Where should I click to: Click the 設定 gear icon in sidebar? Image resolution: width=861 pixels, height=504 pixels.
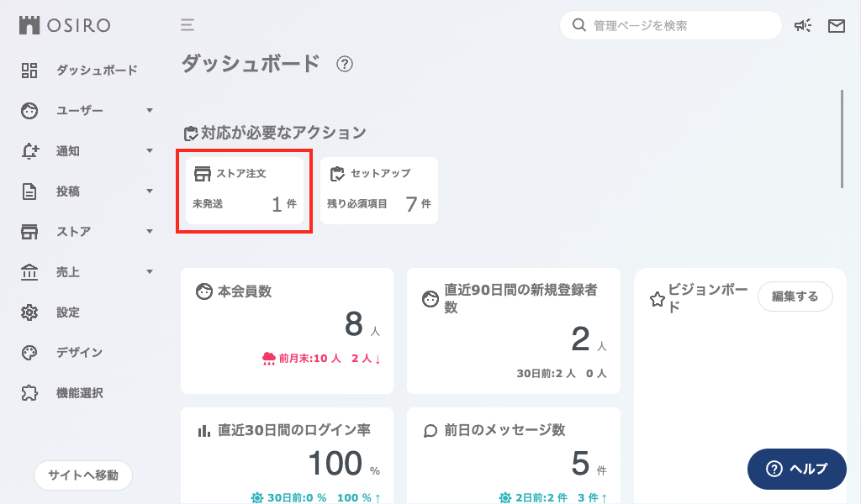tap(29, 312)
